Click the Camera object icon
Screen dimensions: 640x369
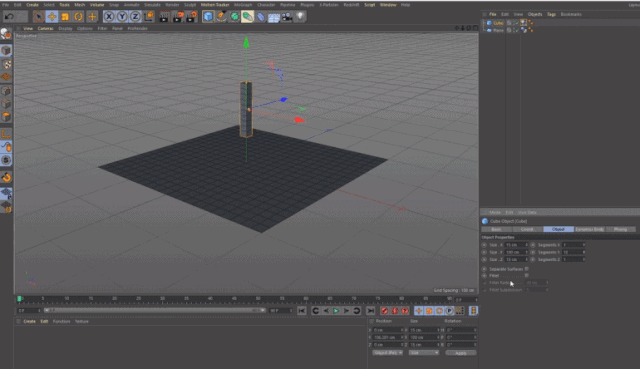287,17
